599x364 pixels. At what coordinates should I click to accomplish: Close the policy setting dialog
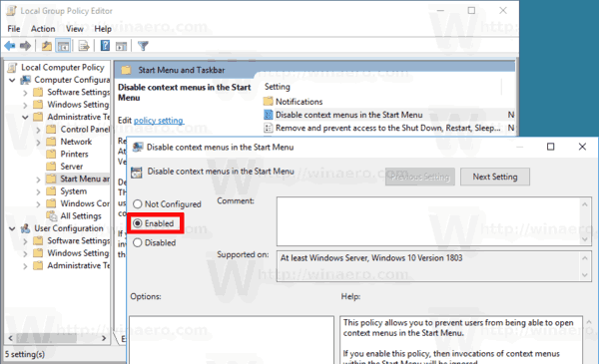point(582,147)
